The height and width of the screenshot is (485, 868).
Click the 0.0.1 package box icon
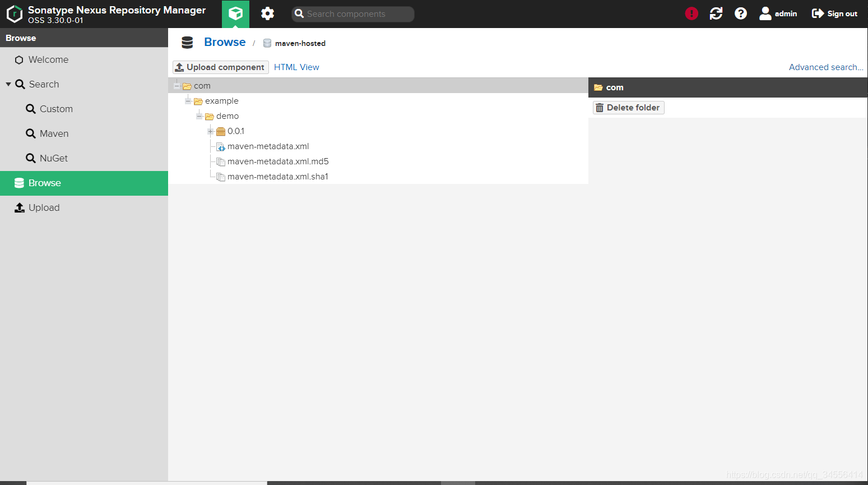point(221,132)
